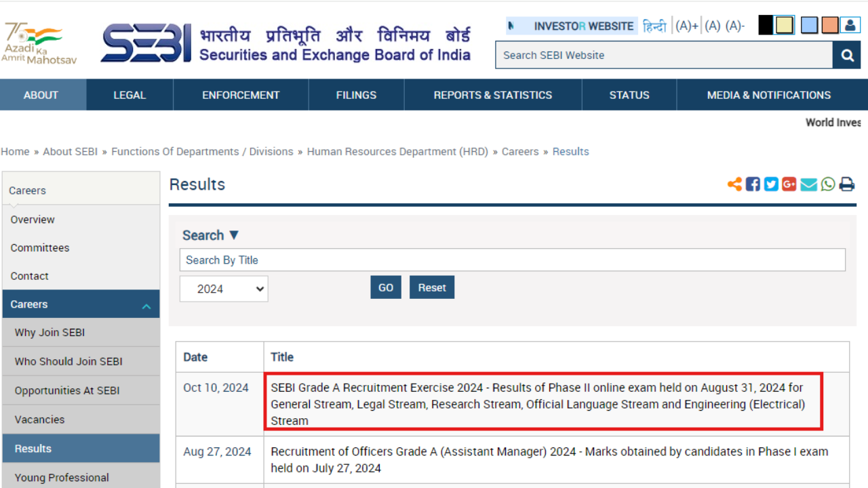Open the ENFORCEMENT menu
Viewport: 868px width, 488px height.
pyautogui.click(x=240, y=95)
